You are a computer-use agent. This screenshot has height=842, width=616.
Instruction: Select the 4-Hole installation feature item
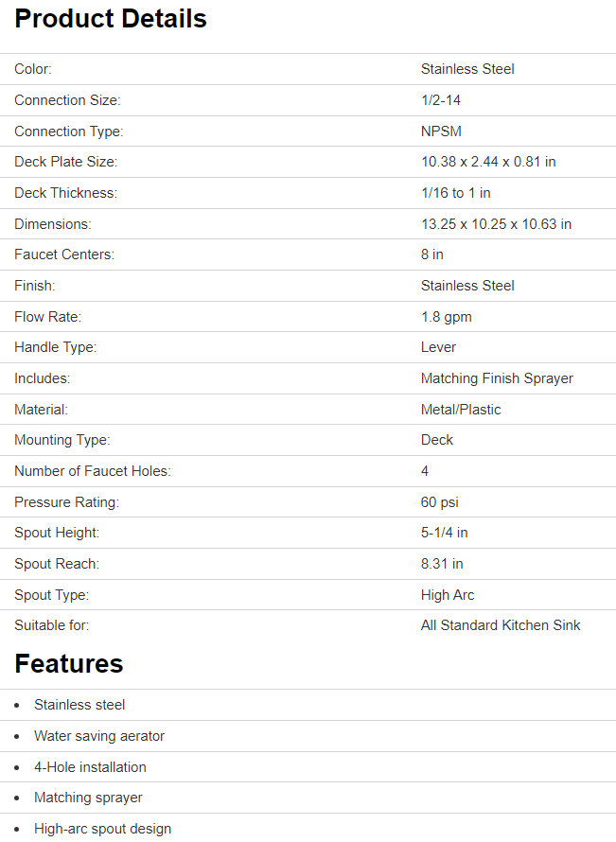90,767
